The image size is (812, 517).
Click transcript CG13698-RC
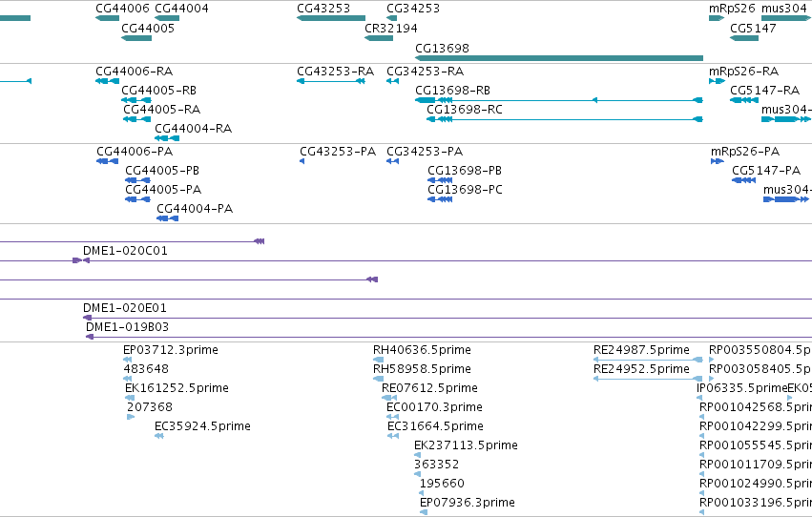(465, 109)
